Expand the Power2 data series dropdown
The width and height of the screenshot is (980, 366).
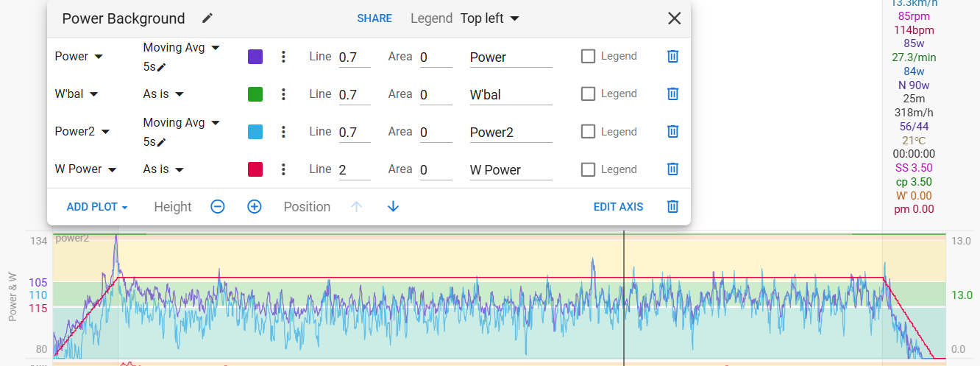point(82,132)
